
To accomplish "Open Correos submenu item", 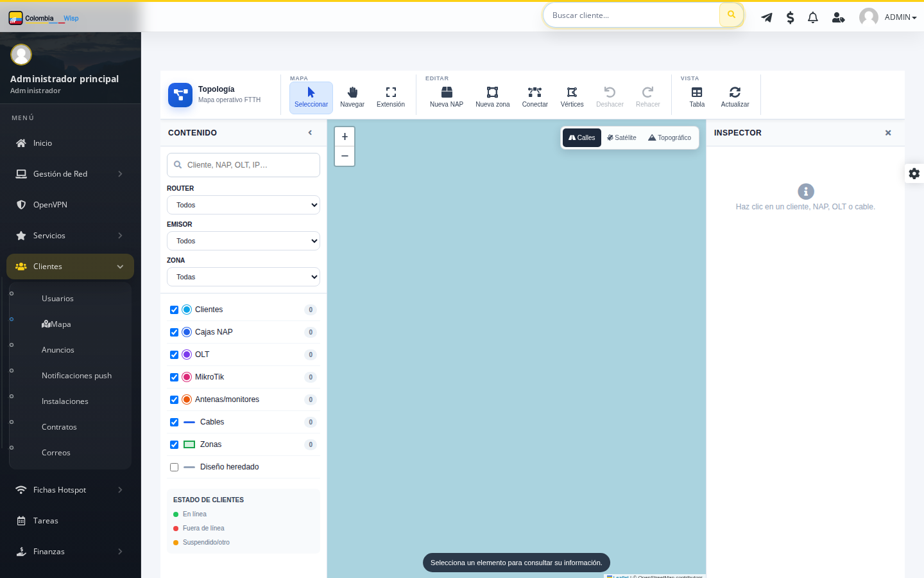I will (x=56, y=453).
